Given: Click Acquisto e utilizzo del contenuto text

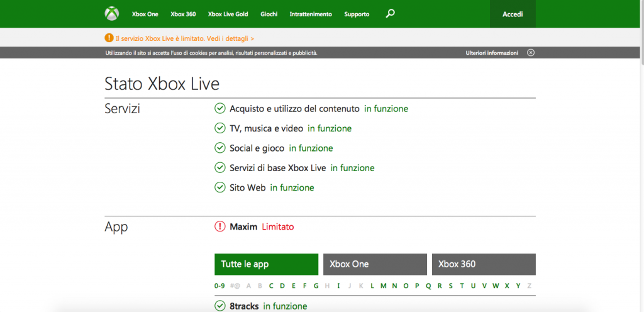Looking at the screenshot, I should tap(294, 109).
